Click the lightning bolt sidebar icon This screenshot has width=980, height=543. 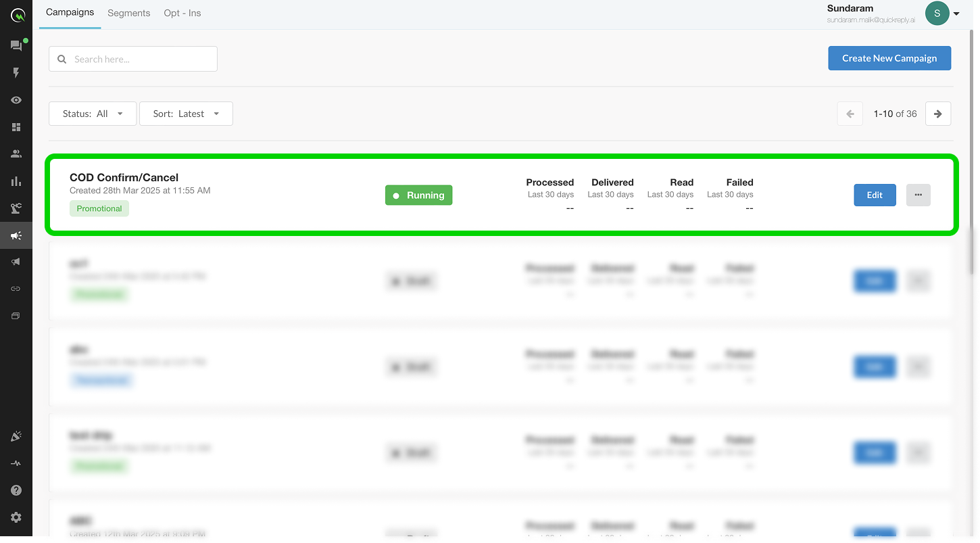pyautogui.click(x=16, y=73)
